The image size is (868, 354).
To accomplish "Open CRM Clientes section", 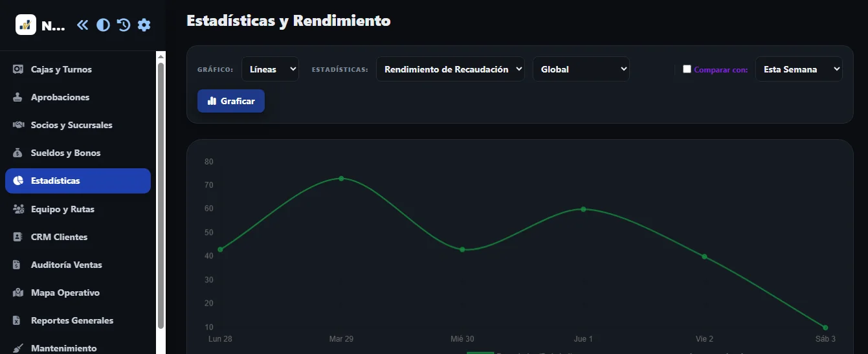I will pyautogui.click(x=78, y=237).
